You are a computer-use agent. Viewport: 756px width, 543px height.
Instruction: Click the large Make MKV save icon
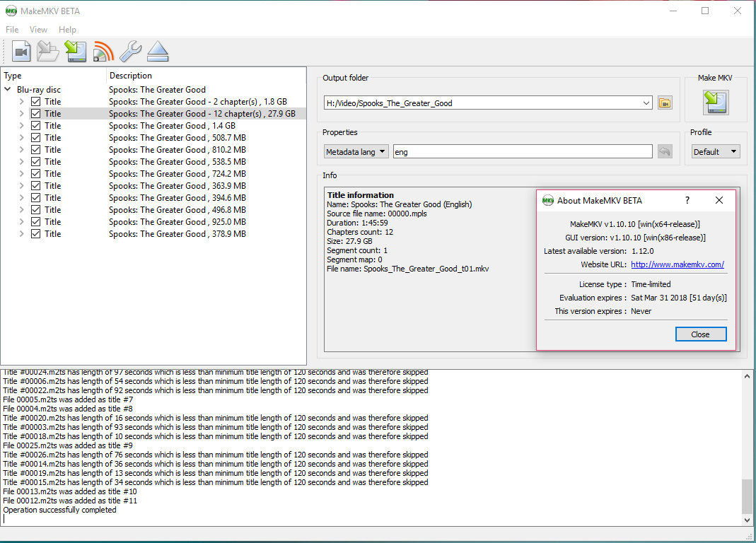click(716, 103)
